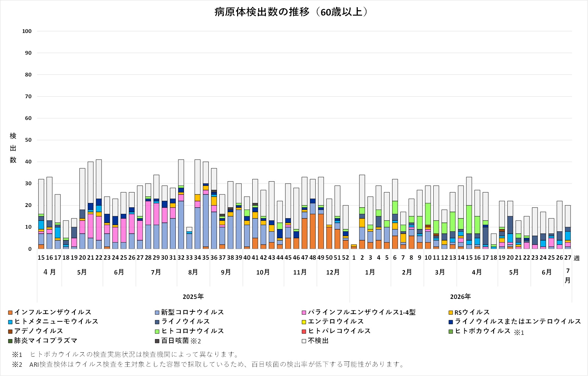Select the y-axis tick label 60
This screenshot has height=376, width=588.
28,118
